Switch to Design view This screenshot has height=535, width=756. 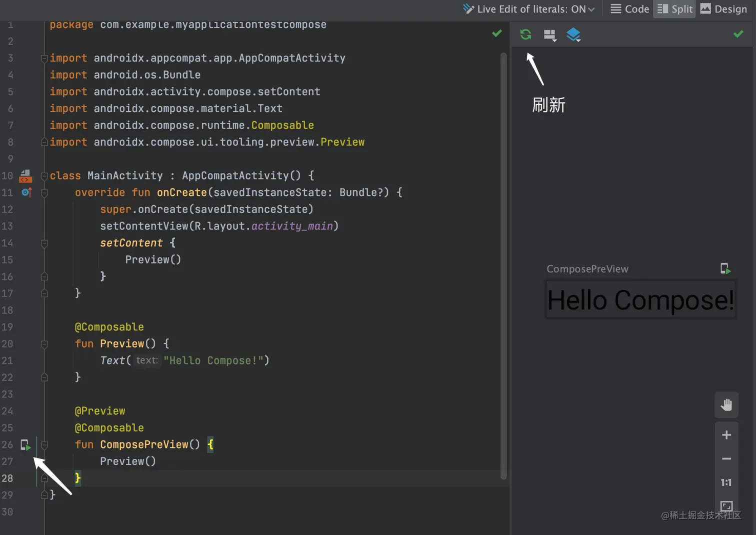723,9
